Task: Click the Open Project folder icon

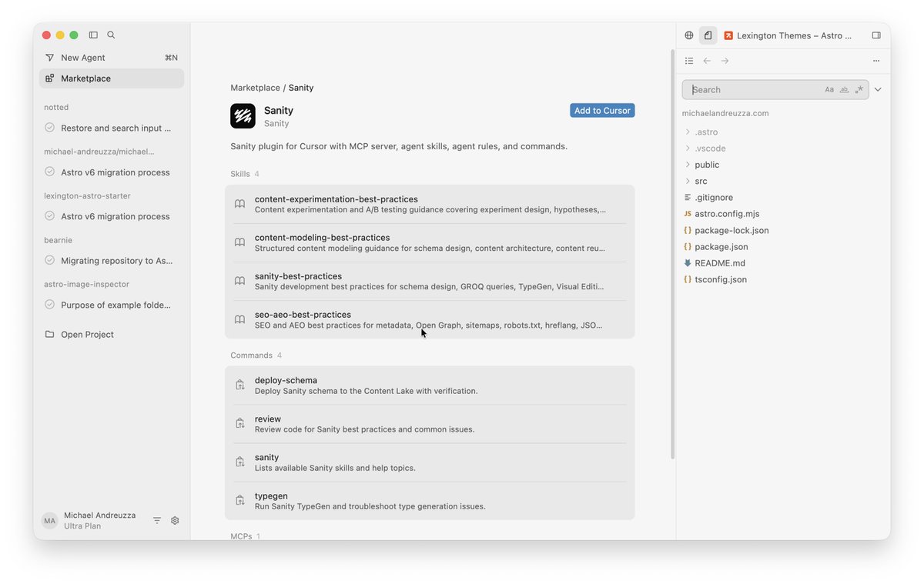Action: coord(49,334)
